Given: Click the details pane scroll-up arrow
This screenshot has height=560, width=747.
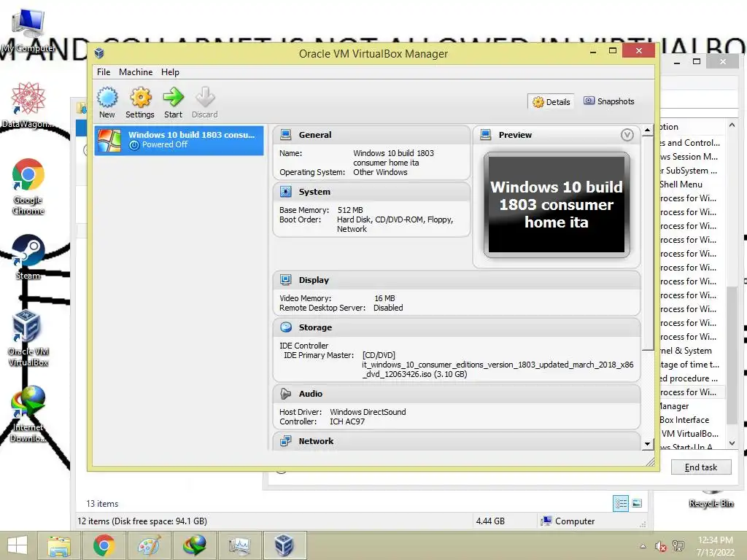Looking at the screenshot, I should click(647, 130).
